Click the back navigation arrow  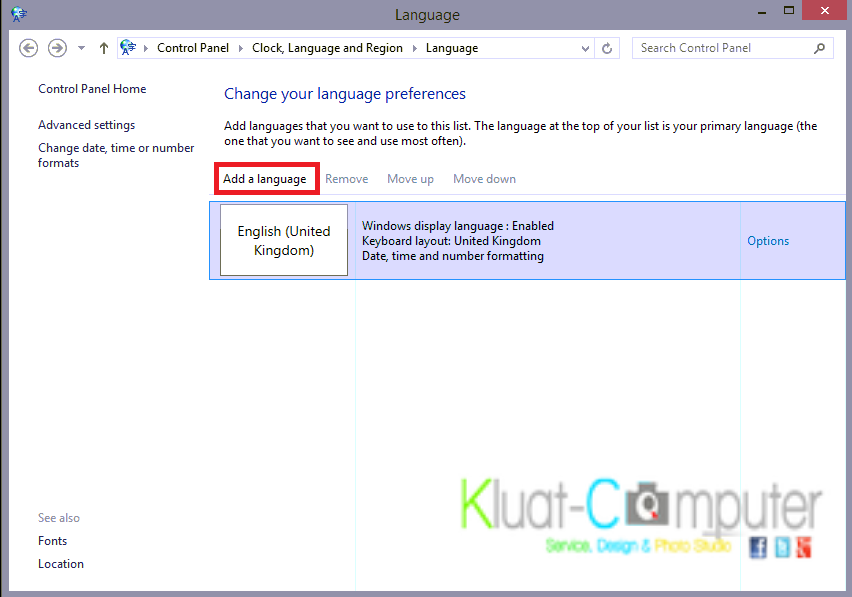point(28,47)
